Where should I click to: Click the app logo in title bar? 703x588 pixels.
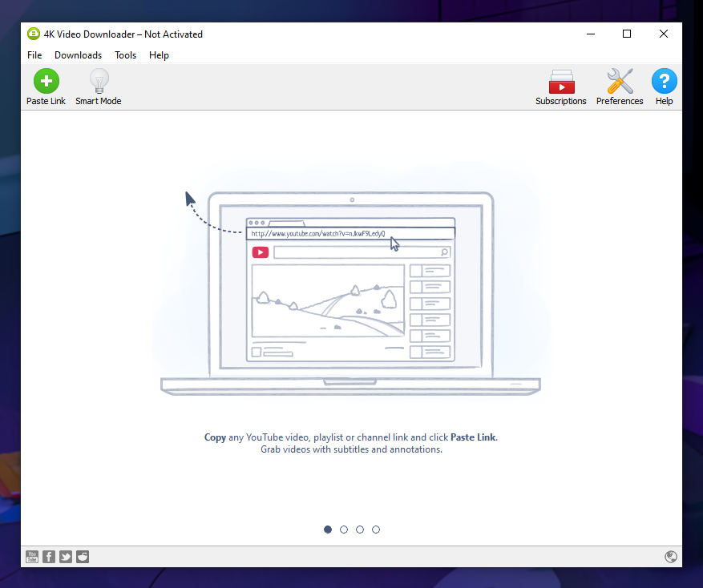[33, 34]
